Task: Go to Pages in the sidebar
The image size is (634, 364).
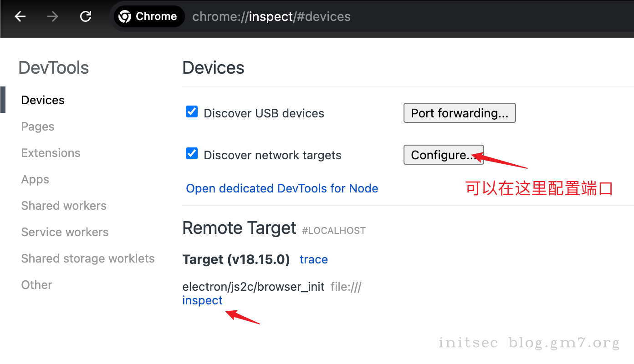Action: point(38,126)
